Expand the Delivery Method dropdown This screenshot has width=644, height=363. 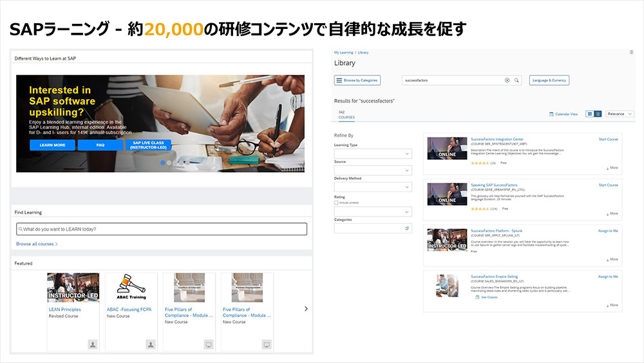(x=373, y=187)
